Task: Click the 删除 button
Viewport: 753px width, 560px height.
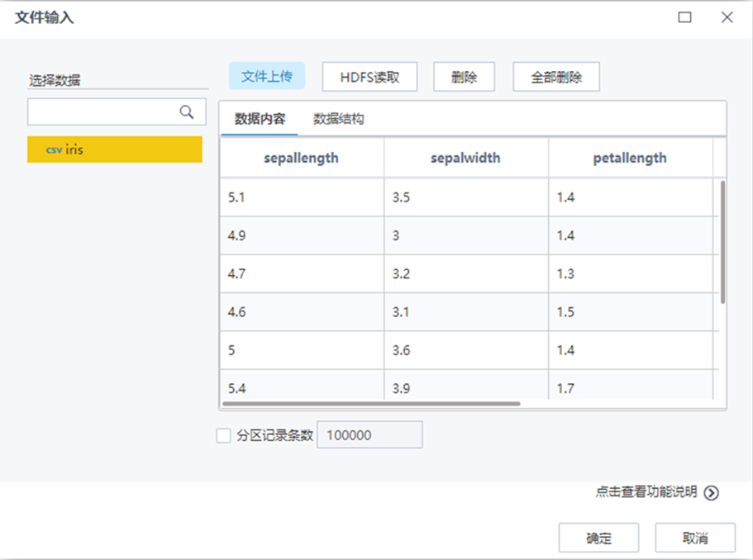Action: (x=464, y=76)
